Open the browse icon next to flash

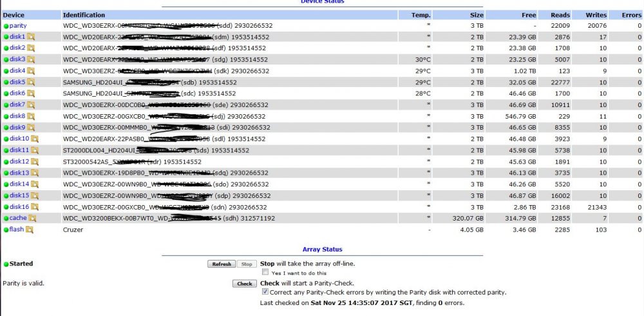(x=30, y=230)
